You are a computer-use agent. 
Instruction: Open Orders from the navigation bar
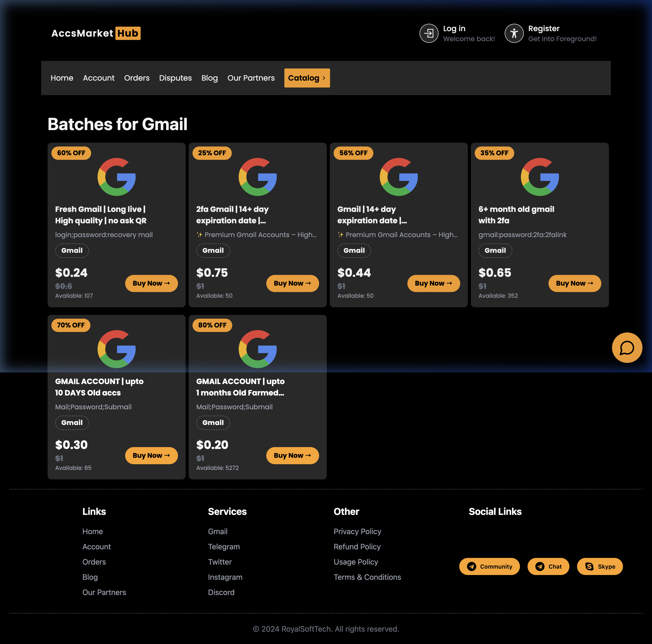pyautogui.click(x=137, y=78)
